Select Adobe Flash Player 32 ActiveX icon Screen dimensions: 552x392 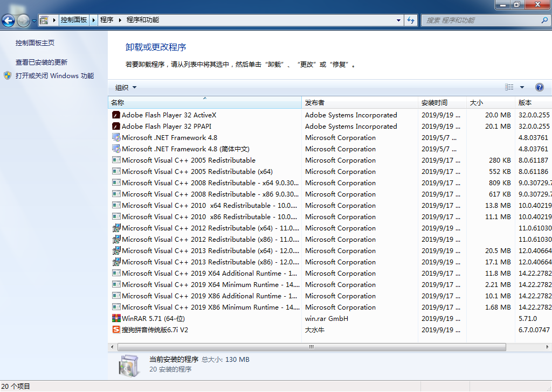[116, 115]
